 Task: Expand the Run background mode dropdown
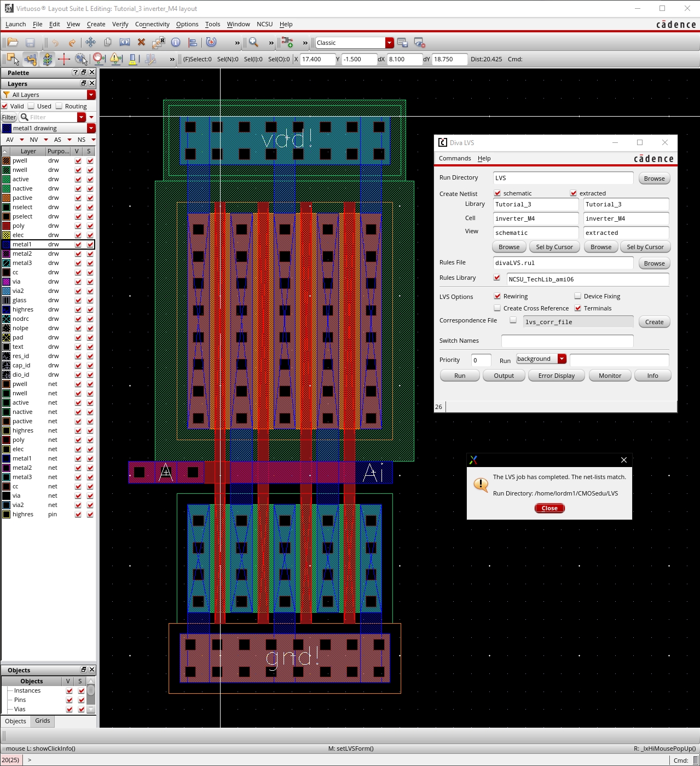pos(562,359)
